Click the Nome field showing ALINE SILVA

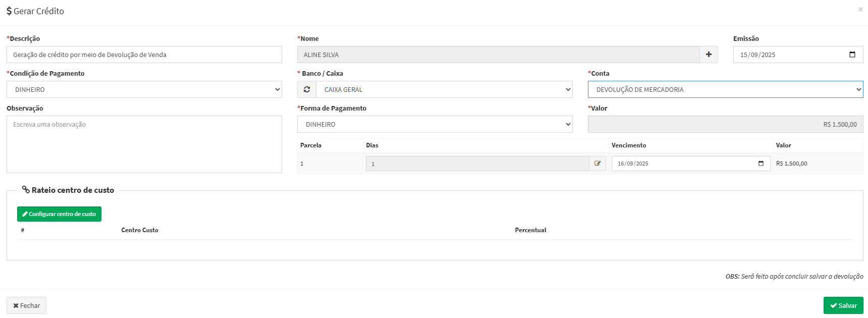(x=498, y=55)
